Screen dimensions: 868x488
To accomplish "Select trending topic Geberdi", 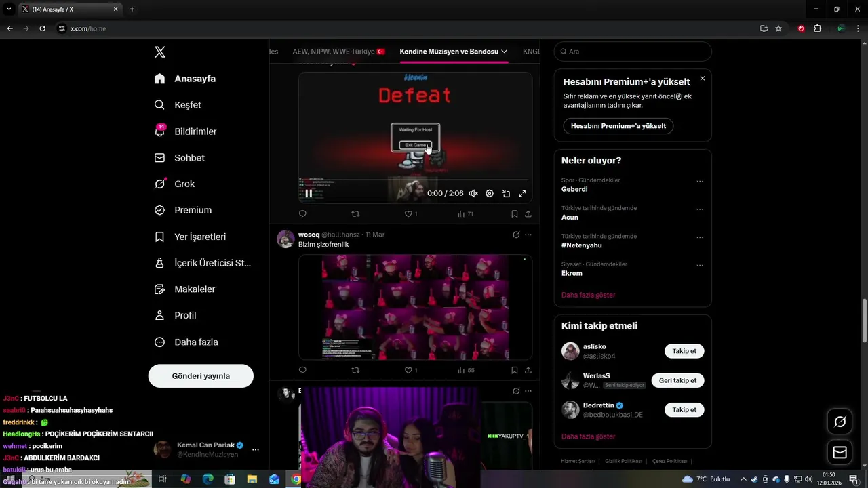I will (x=574, y=190).
